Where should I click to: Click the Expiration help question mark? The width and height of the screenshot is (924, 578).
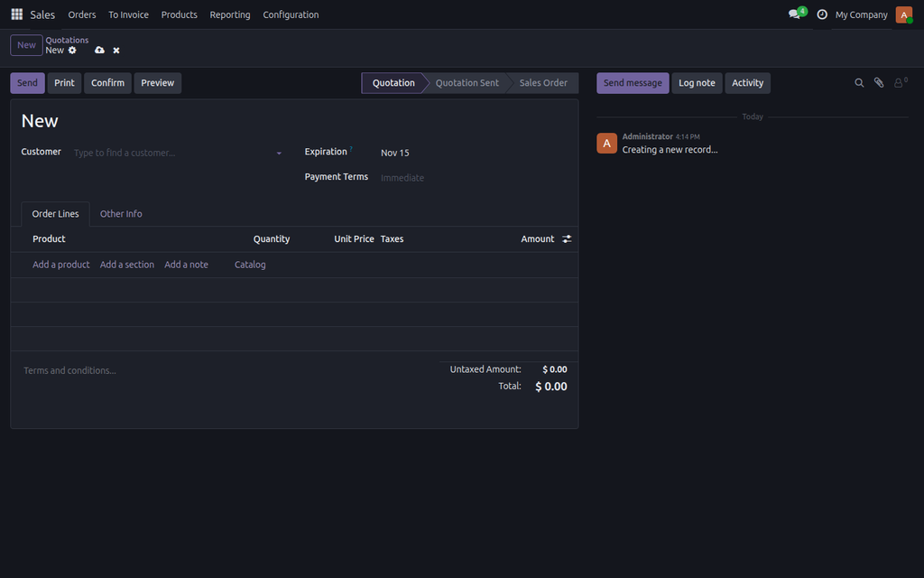[x=351, y=149]
